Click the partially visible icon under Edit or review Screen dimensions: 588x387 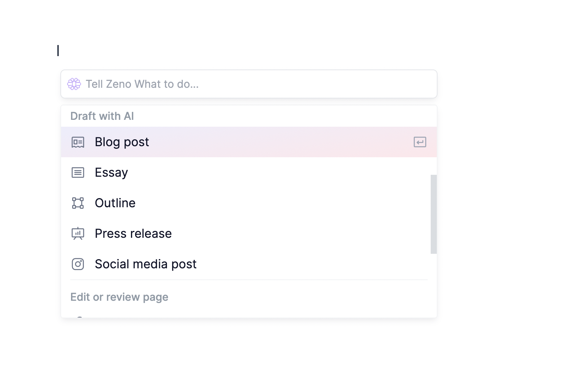[x=79, y=317]
